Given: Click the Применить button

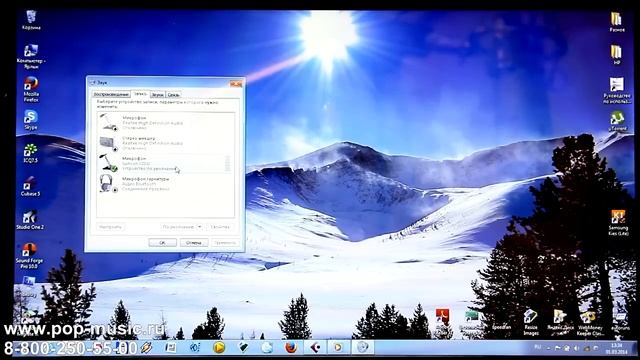Looking at the screenshot, I should coord(225,242).
